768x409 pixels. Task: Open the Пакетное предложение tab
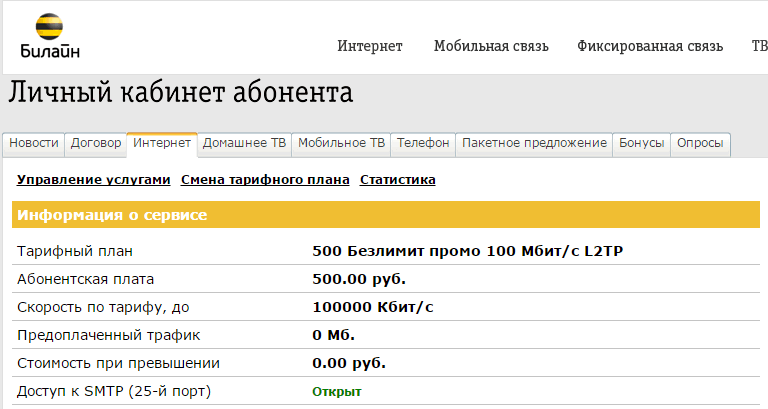click(x=534, y=144)
